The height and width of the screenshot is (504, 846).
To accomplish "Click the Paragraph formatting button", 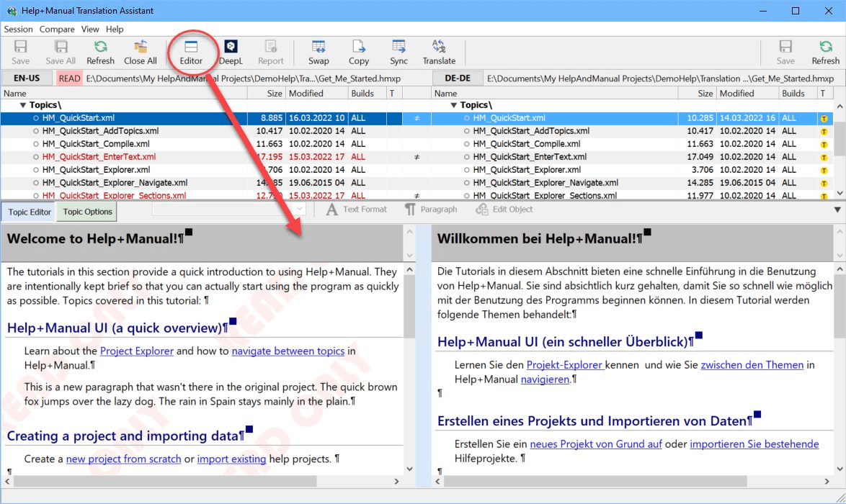I will click(x=431, y=209).
